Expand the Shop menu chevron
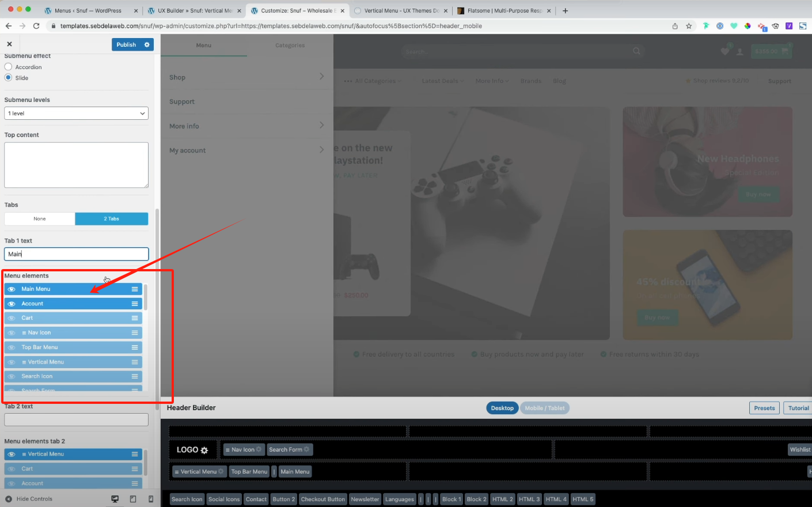This screenshot has height=507, width=812. [x=321, y=77]
